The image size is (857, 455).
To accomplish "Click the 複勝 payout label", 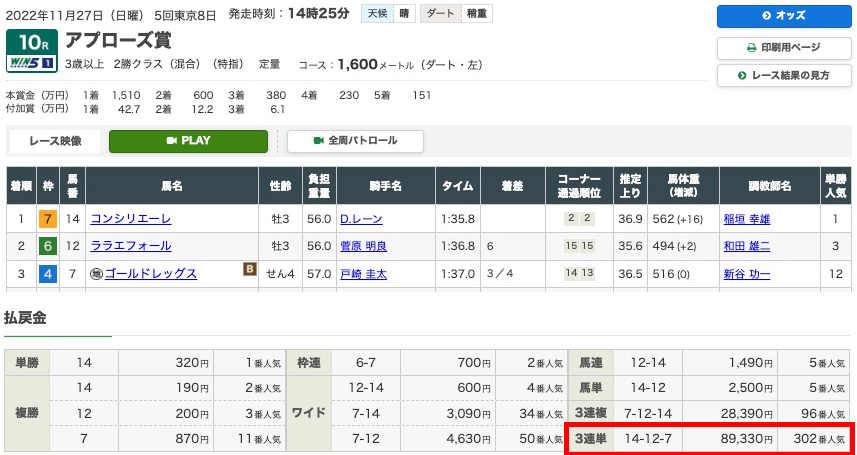I will tap(27, 413).
